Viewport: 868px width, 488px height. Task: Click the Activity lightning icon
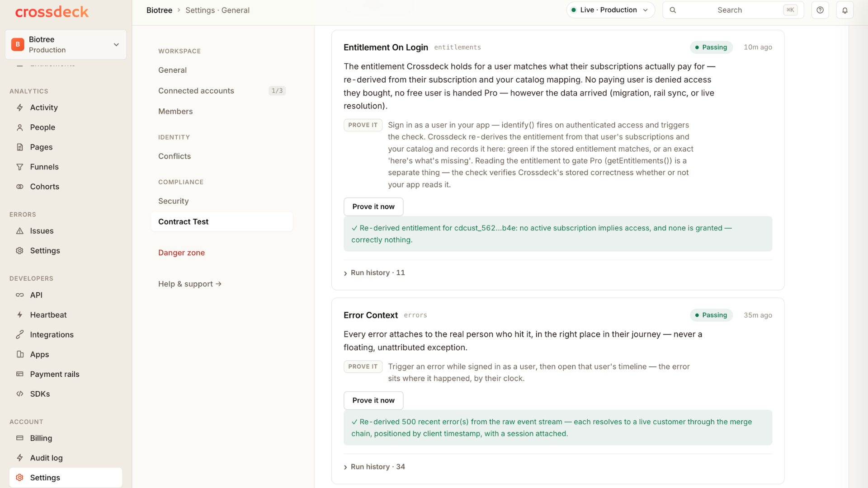(x=20, y=108)
